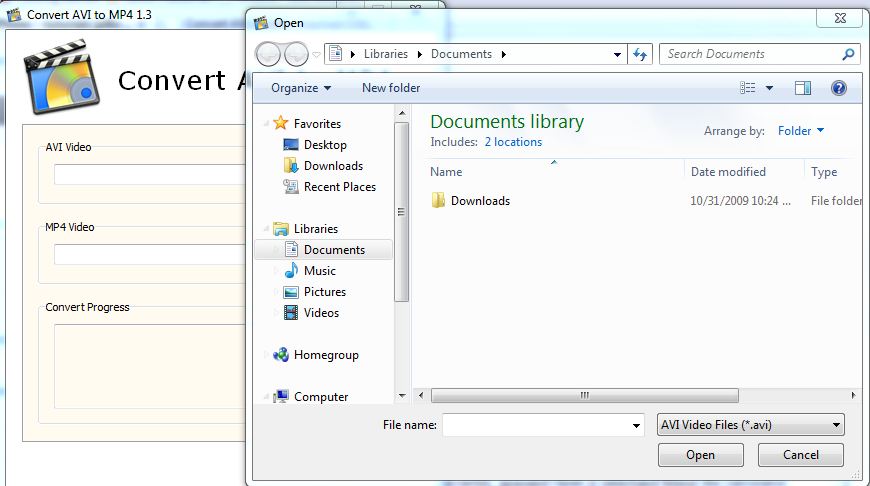Click the Forward navigation arrow button
The width and height of the screenshot is (870, 486).
(x=296, y=54)
